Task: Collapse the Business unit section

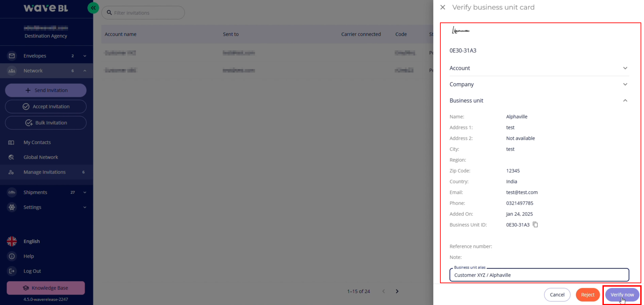Action: point(539,100)
